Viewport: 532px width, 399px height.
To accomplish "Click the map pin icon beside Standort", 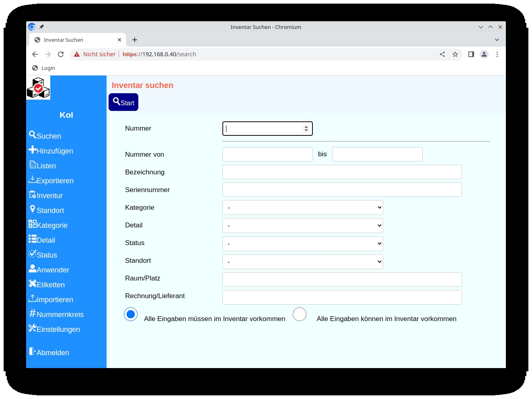I will 33,209.
